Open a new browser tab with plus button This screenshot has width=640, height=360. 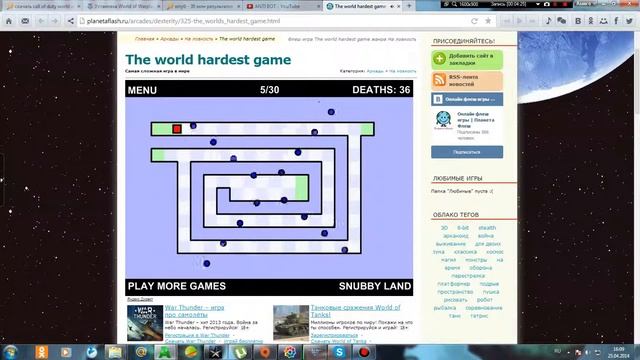pyautogui.click(x=409, y=6)
